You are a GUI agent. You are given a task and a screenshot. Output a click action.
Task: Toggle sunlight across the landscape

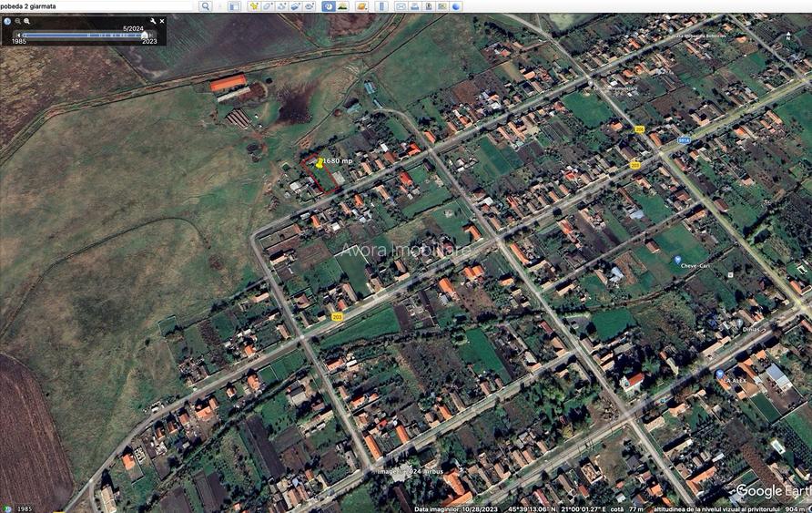click(342, 6)
